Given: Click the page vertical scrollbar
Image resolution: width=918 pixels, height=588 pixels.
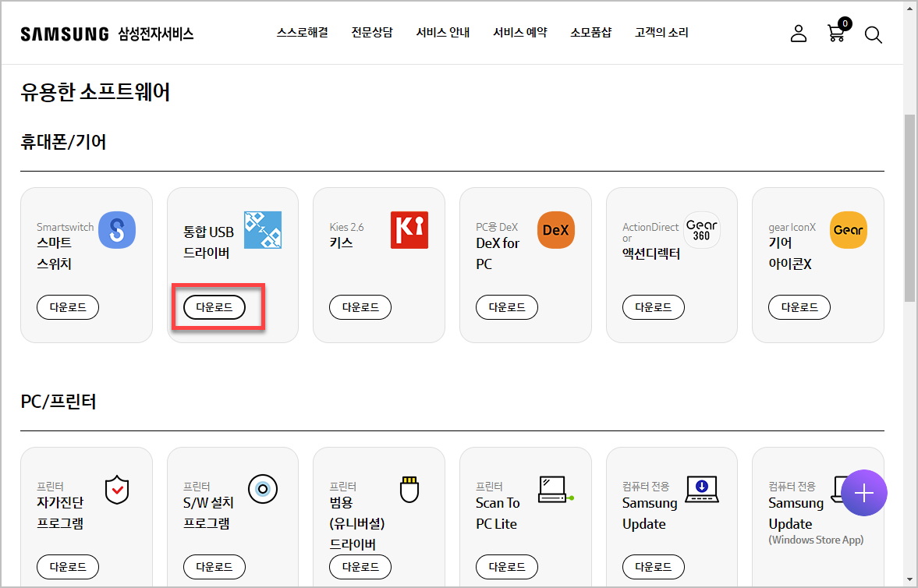Looking at the screenshot, I should tap(909, 208).
